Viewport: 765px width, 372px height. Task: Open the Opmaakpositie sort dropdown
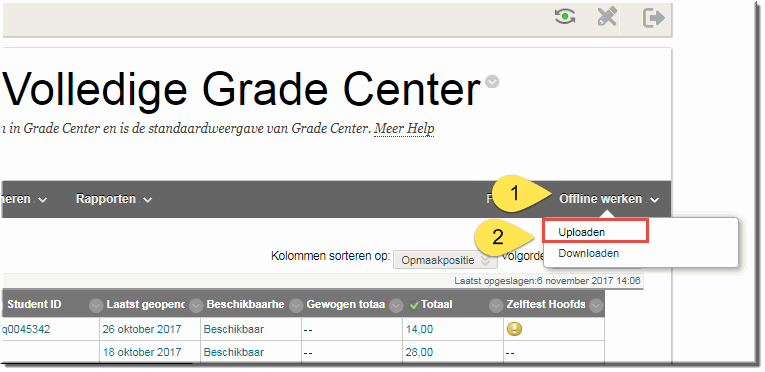445,260
